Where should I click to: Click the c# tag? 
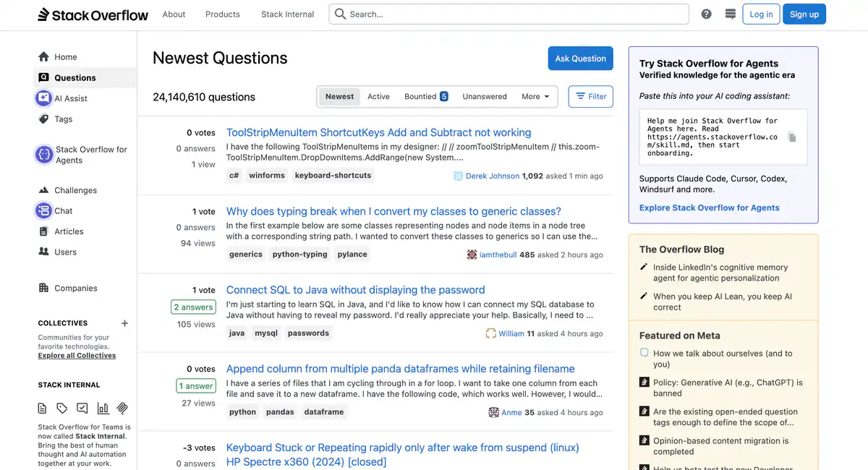234,175
